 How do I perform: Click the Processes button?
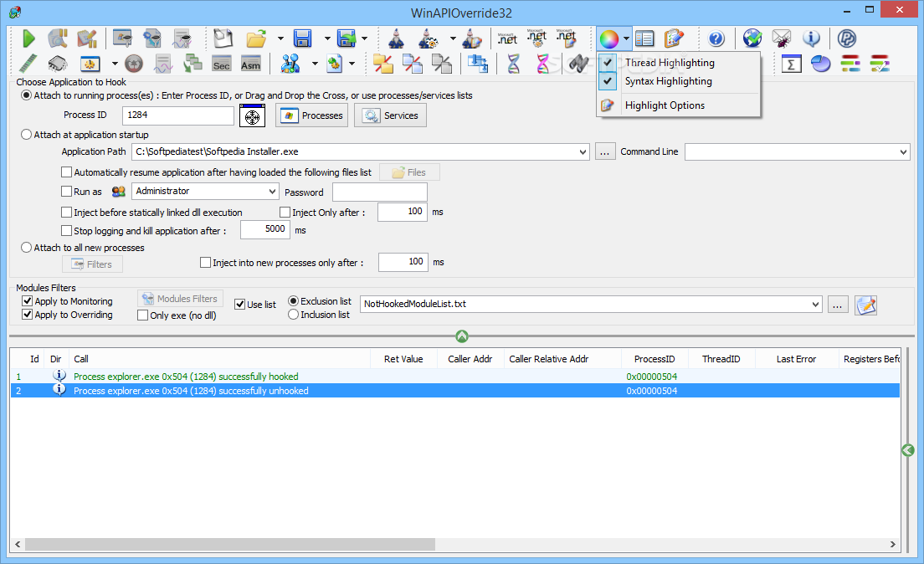[311, 115]
